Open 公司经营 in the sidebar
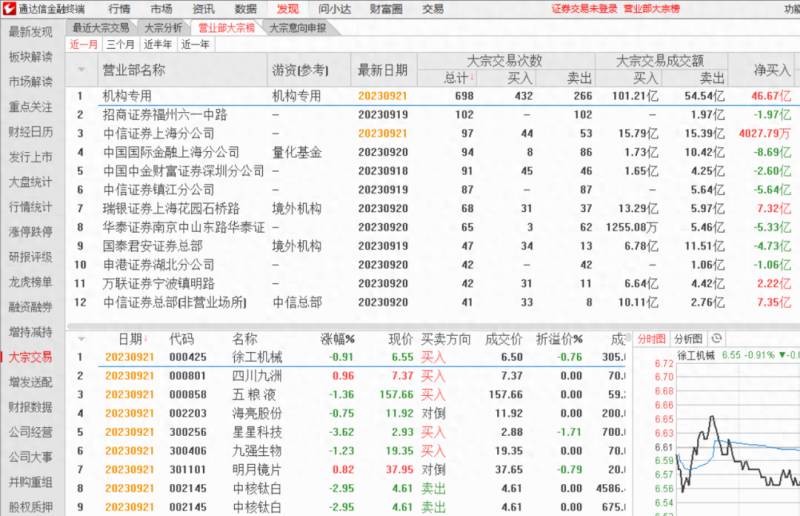This screenshot has width=800, height=516. click(x=31, y=432)
